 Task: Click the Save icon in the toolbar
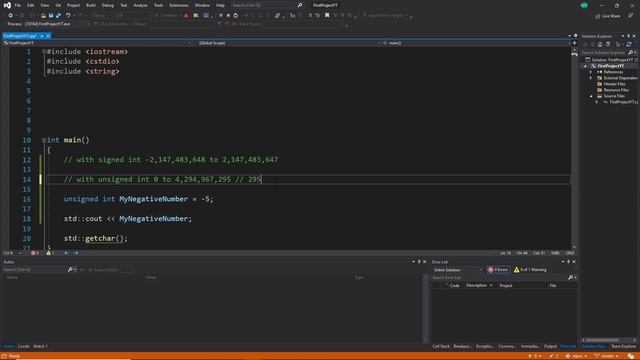pyautogui.click(x=51, y=16)
